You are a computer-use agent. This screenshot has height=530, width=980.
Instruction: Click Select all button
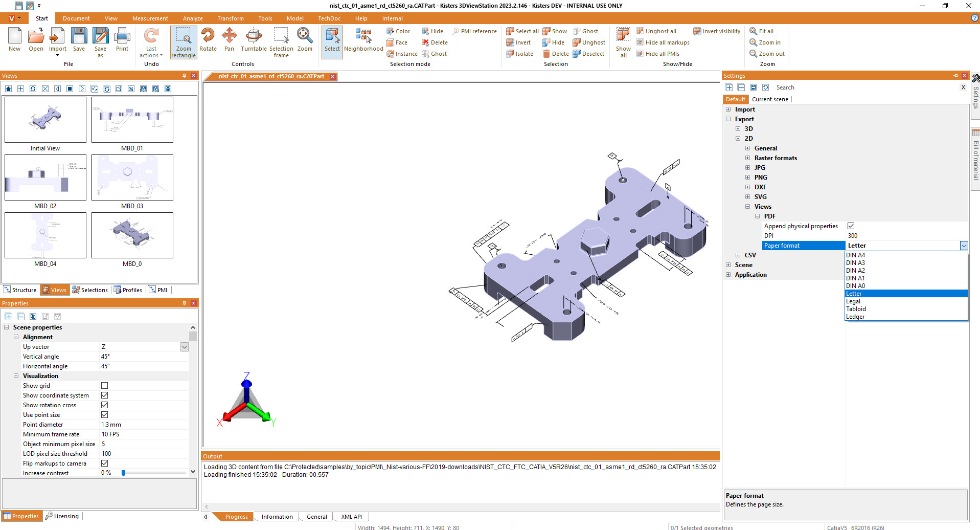(x=522, y=31)
